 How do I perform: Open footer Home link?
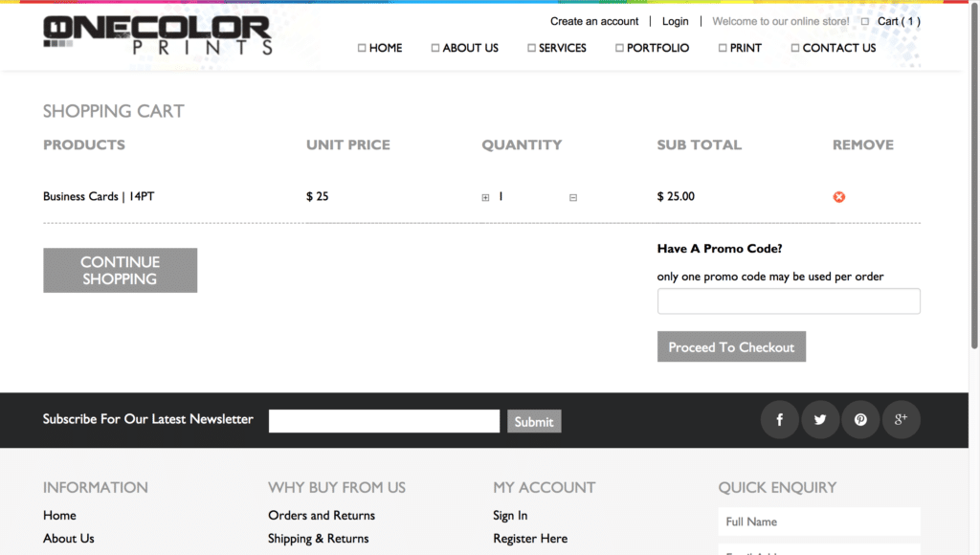59,515
